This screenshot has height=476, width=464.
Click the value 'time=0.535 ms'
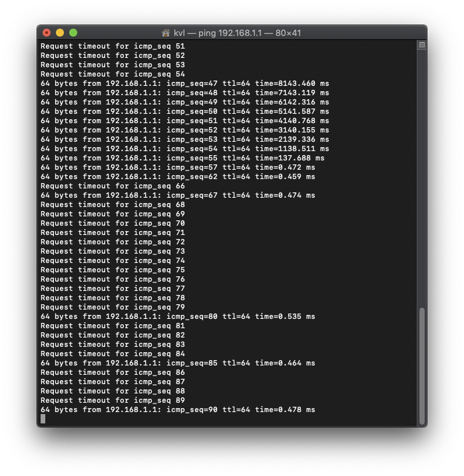tap(285, 317)
